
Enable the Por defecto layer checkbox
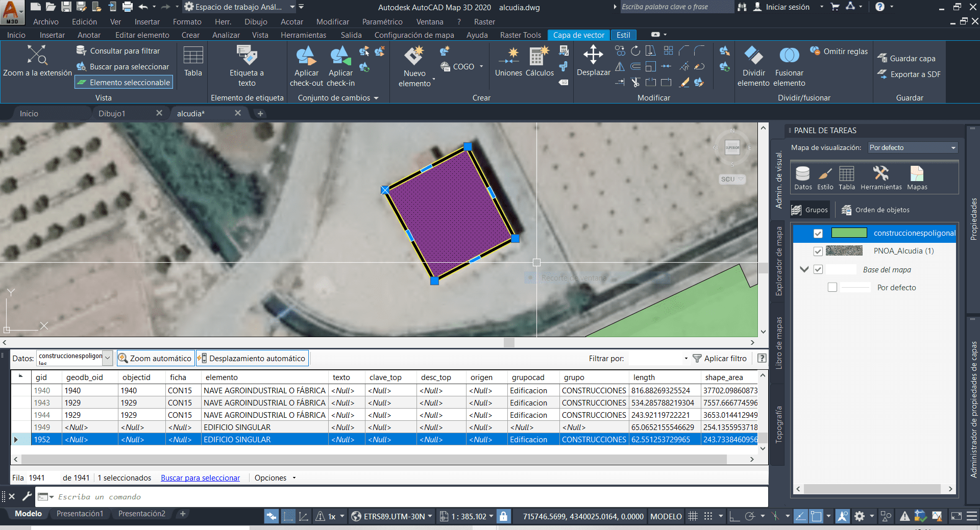[832, 287]
